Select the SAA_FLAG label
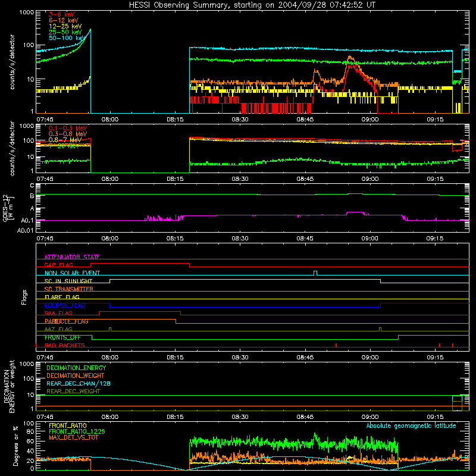Screen dimensions: 476x476 (58, 313)
